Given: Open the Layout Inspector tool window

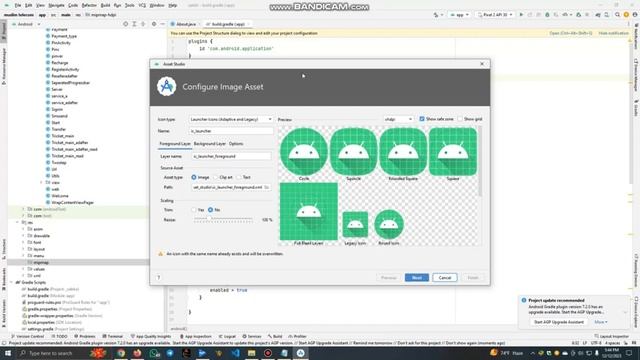Looking at the screenshot, I should click(x=611, y=336).
